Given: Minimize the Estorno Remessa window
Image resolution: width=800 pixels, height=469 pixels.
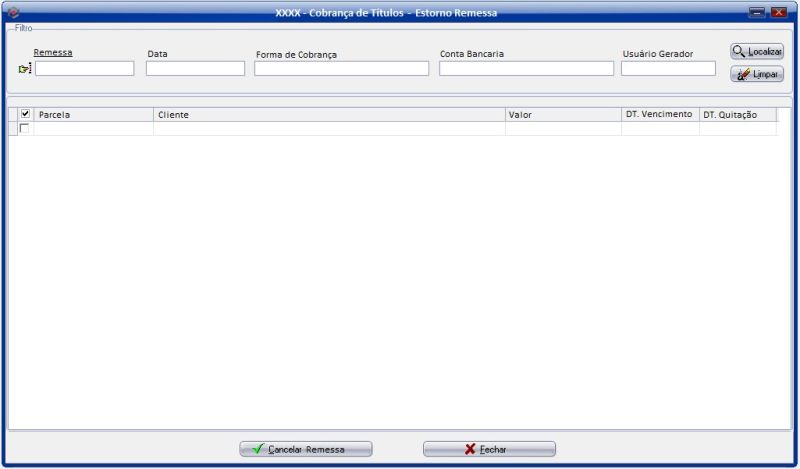Looking at the screenshot, I should coord(757,12).
